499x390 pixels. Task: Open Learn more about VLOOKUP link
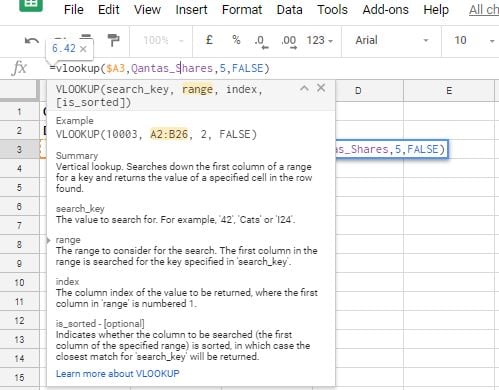(117, 374)
